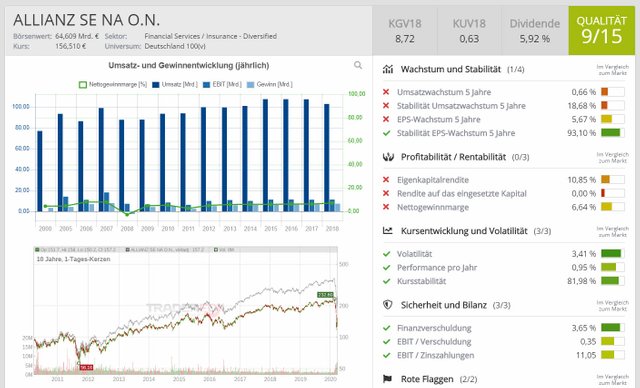Click the ALLIANZ SE NA O.N. title
This screenshot has width=640, height=388.
point(87,20)
